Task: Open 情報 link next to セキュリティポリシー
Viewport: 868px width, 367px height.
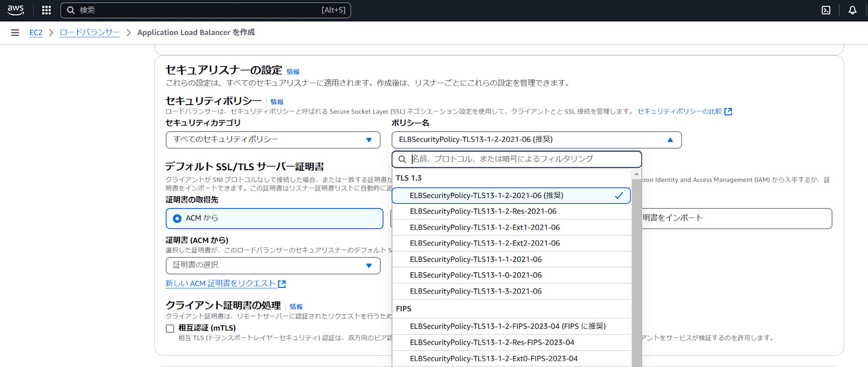Action: [x=277, y=102]
